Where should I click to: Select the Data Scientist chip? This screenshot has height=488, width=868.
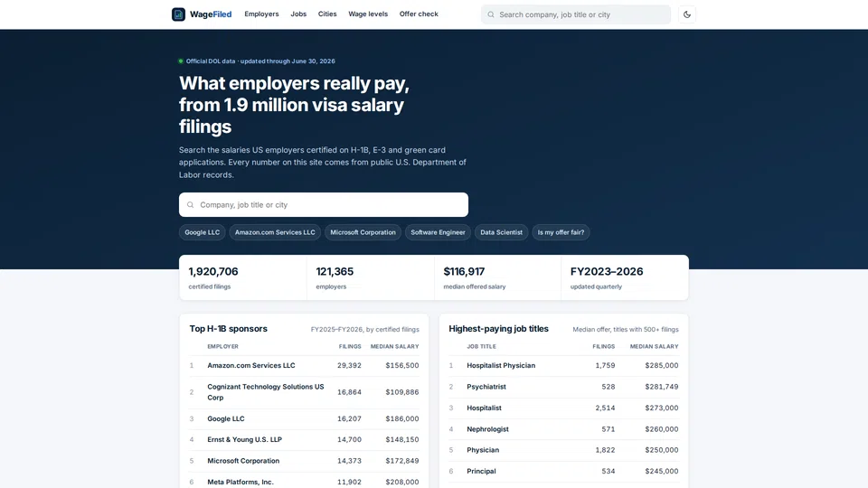[501, 232]
